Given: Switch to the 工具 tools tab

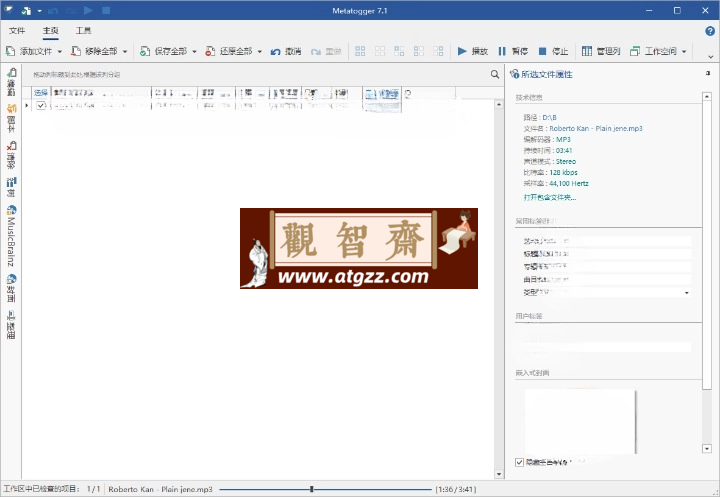Looking at the screenshot, I should [83, 30].
